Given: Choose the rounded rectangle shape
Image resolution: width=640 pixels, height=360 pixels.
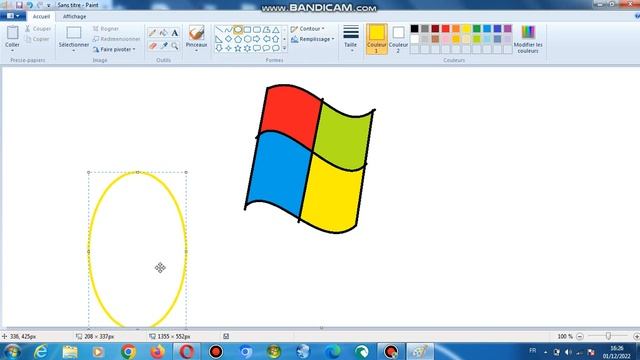Looking at the screenshot, I should point(257,30).
